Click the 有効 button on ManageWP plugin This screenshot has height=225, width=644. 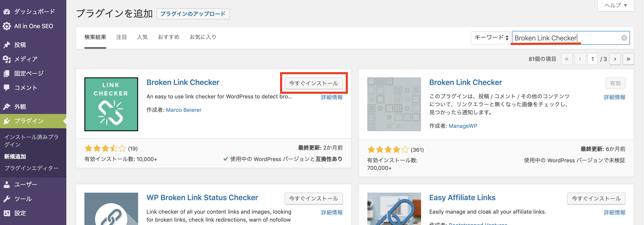[x=615, y=83]
